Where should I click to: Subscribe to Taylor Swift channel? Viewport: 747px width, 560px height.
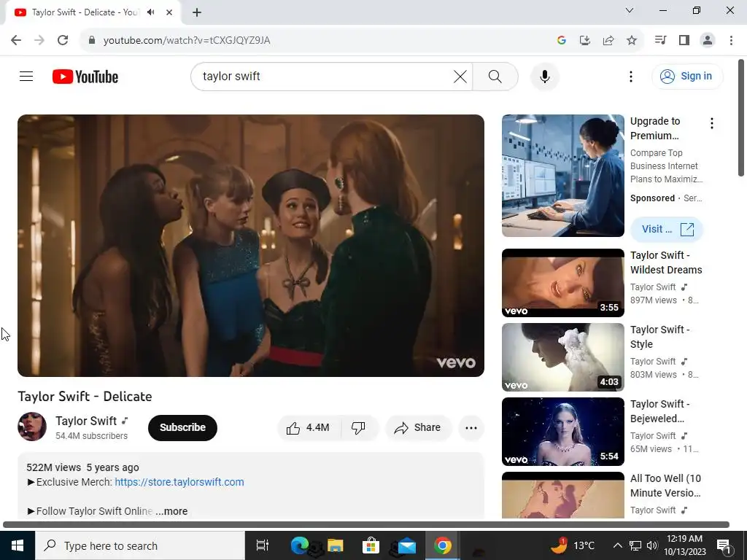point(182,427)
